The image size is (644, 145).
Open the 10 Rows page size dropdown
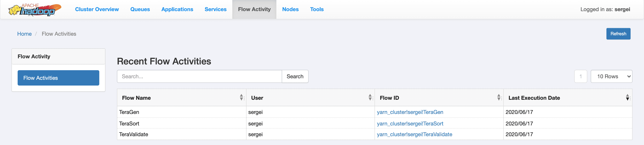[x=611, y=77]
